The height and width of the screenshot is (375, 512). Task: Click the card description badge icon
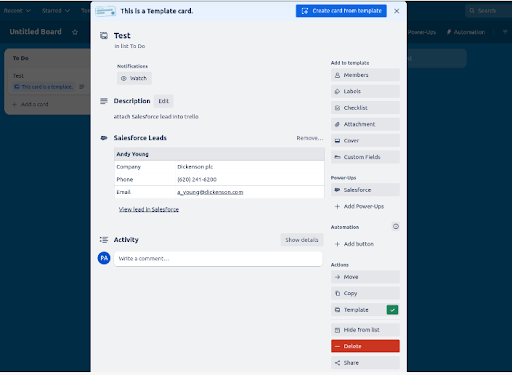(x=82, y=87)
